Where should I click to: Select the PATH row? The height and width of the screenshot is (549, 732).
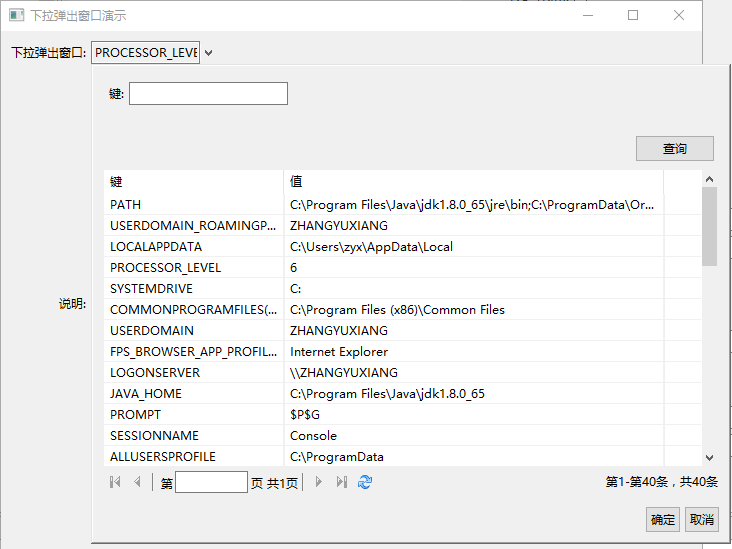tap(402, 204)
